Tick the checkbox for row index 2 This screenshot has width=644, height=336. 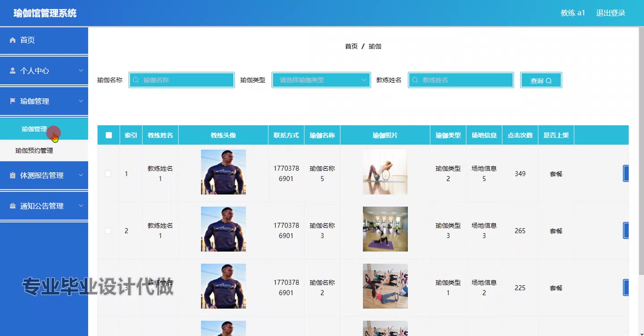coord(108,231)
